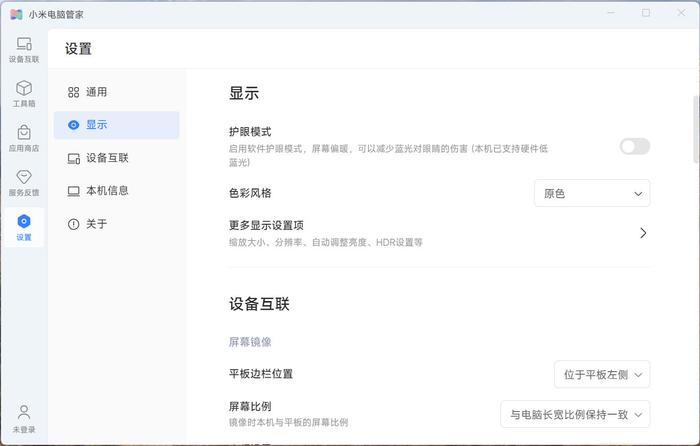Select the 设备互联 settings tab
Screen dimensions: 700x446
117,158
